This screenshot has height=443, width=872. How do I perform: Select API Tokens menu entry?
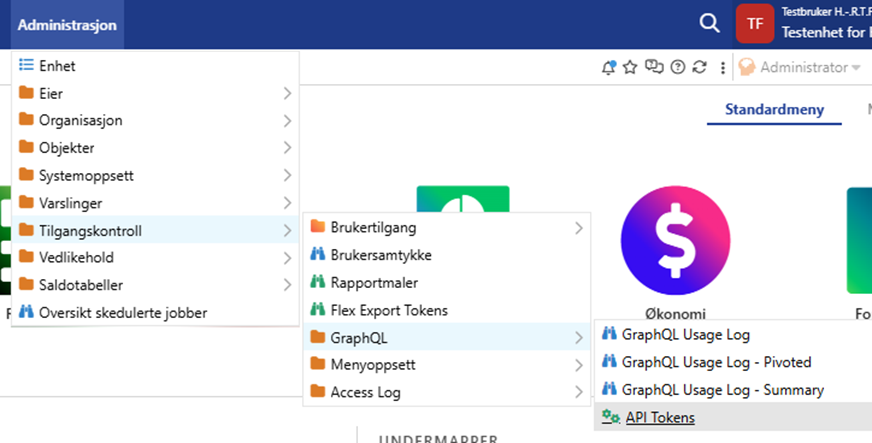click(x=659, y=417)
